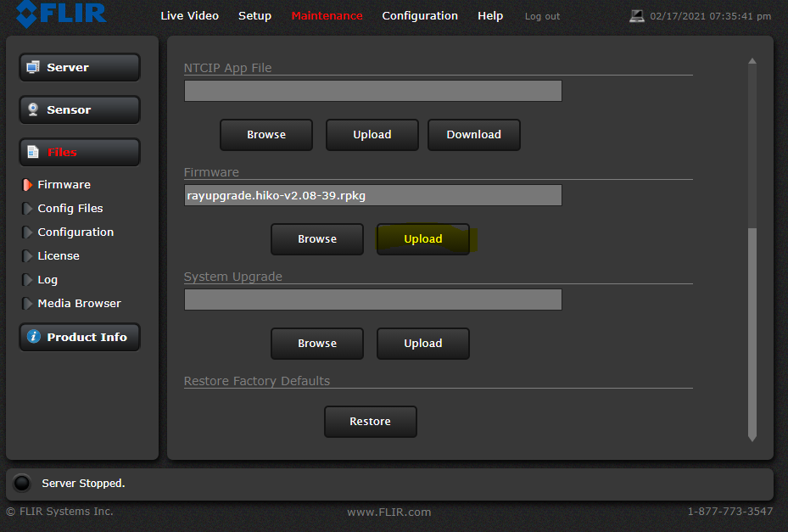
Task: Click the computer icon beside the date
Action: [637, 16]
